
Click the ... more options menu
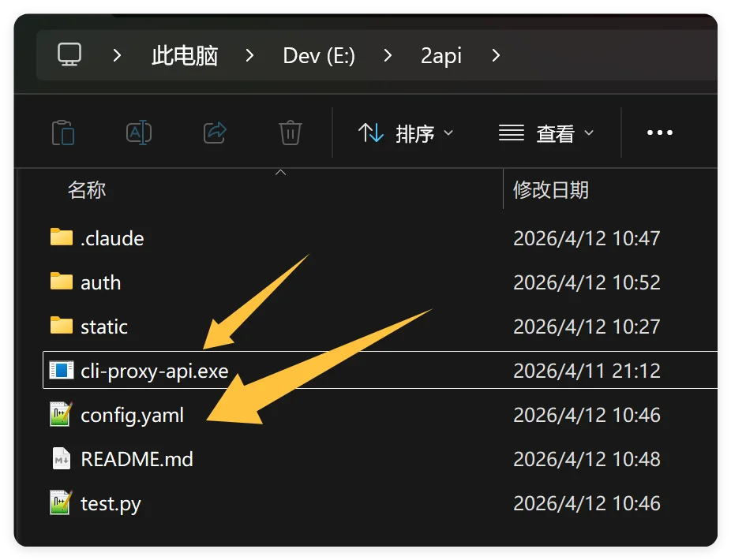pyautogui.click(x=659, y=133)
